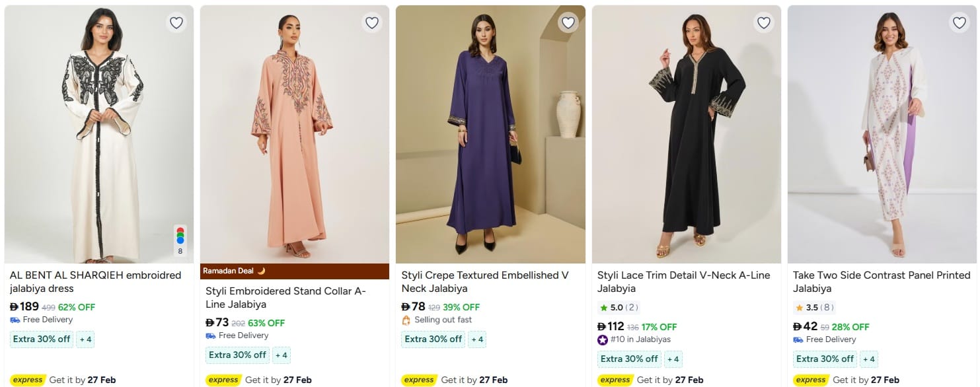Screen dimensions: 980x387
Task: Click heart icon on Take Two jalabiya
Action: 960,23
